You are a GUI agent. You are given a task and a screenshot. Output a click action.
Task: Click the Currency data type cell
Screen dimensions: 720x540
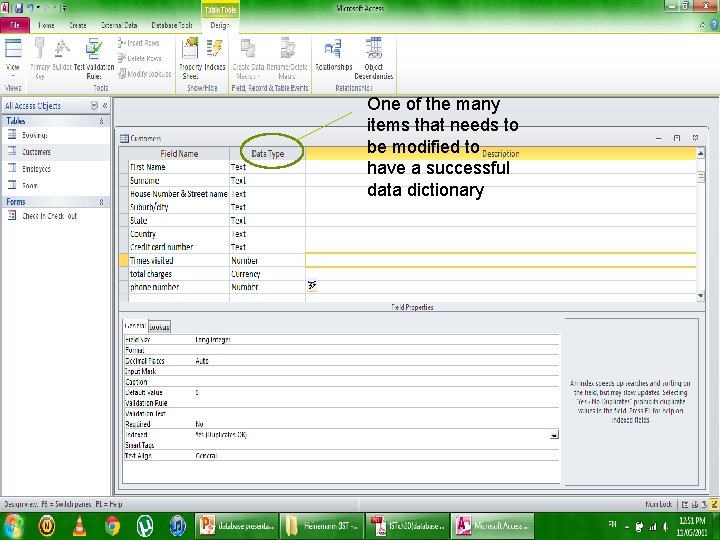[268, 274]
